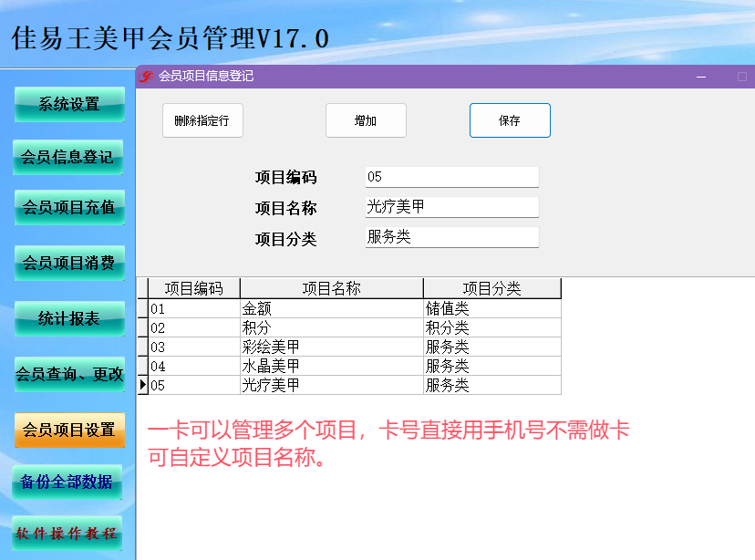Open 会员信息登记 from the sidebar
Viewport: 755px width, 560px height.
(67, 158)
